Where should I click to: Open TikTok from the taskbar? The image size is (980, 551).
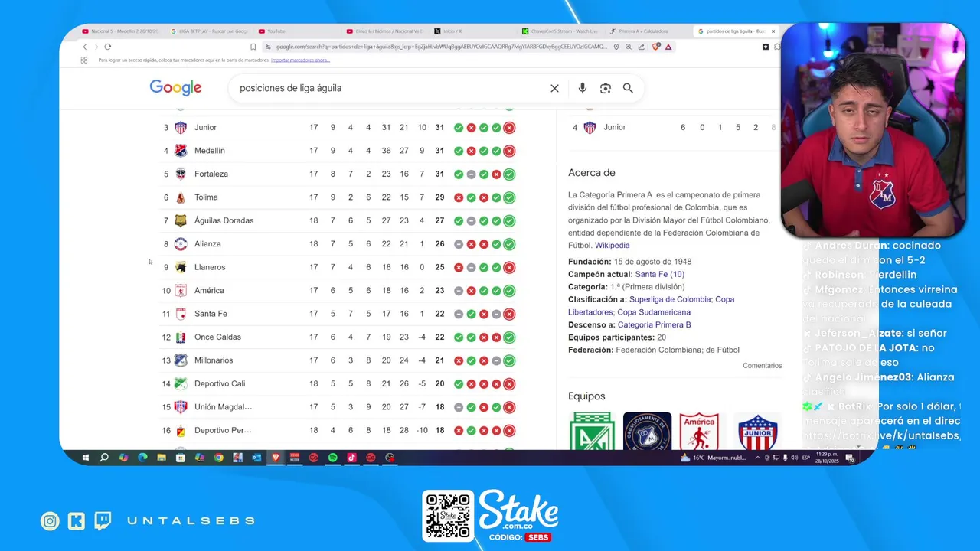[x=352, y=458]
